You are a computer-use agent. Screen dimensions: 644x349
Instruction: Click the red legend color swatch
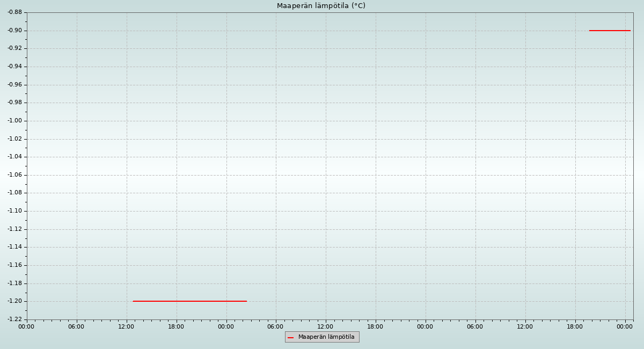[291, 337]
